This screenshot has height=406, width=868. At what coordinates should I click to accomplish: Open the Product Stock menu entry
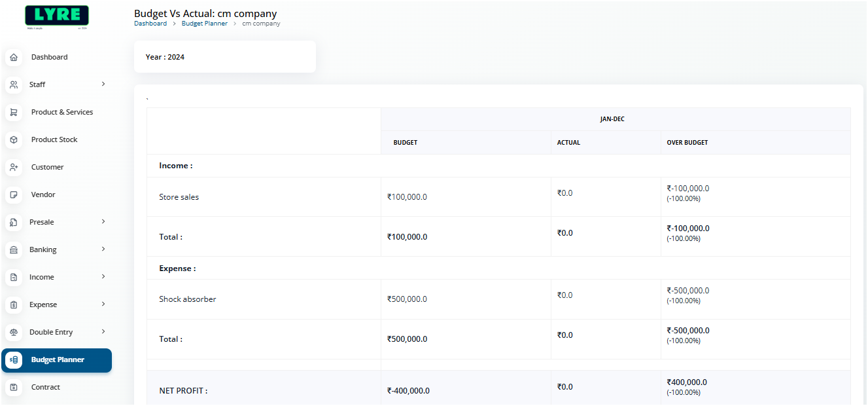54,140
